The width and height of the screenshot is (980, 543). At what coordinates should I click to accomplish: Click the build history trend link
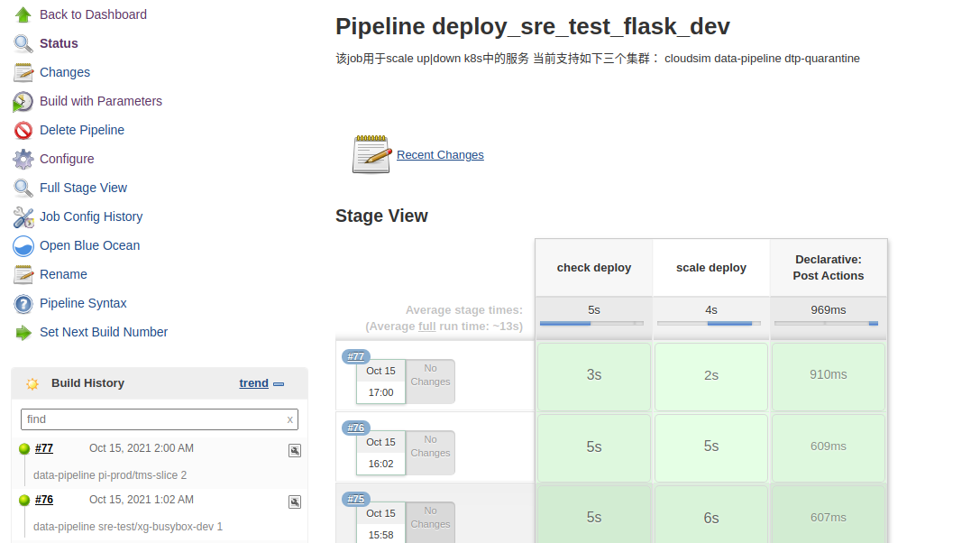pyautogui.click(x=253, y=383)
